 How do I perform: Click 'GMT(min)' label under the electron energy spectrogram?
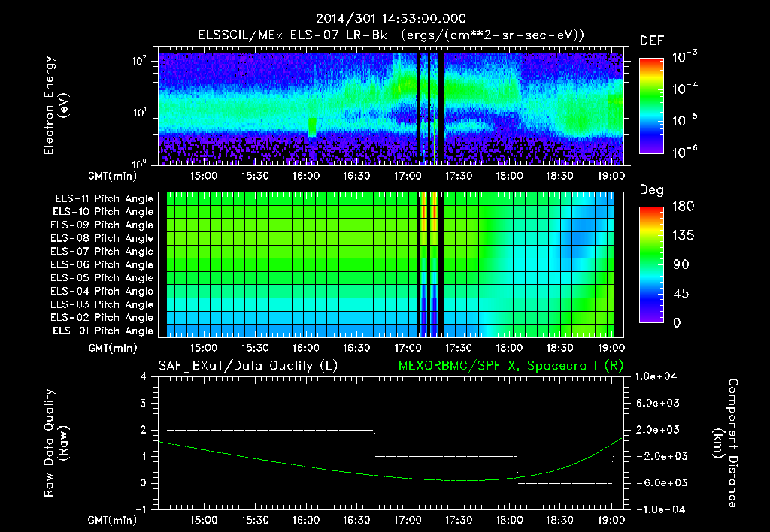[x=113, y=176]
